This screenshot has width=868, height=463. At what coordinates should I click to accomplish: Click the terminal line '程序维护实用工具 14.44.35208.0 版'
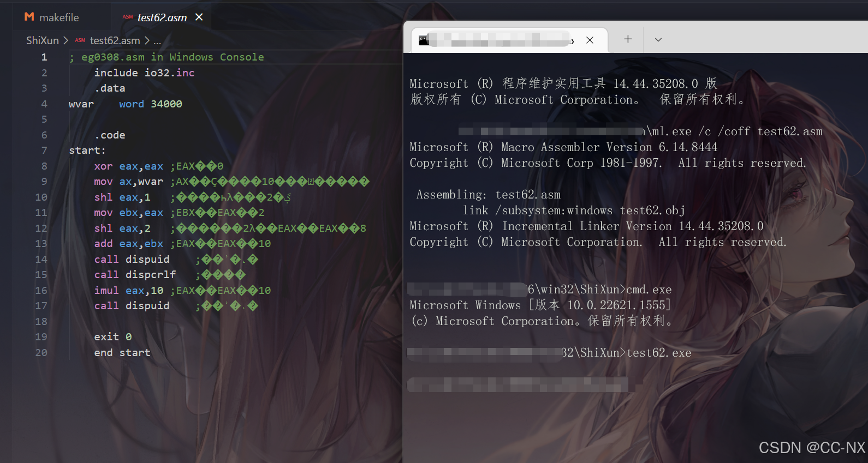coord(610,83)
